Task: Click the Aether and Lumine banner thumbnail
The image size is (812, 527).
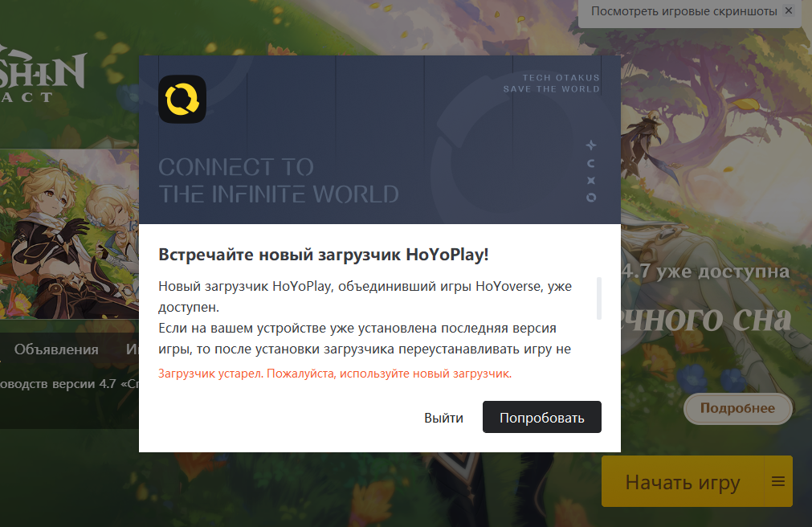Action: click(69, 234)
